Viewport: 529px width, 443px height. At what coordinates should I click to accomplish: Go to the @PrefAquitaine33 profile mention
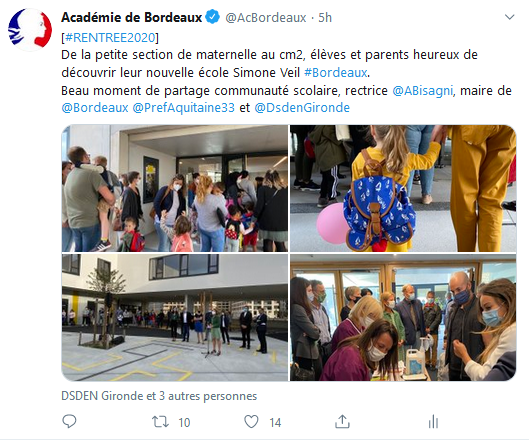tap(184, 108)
